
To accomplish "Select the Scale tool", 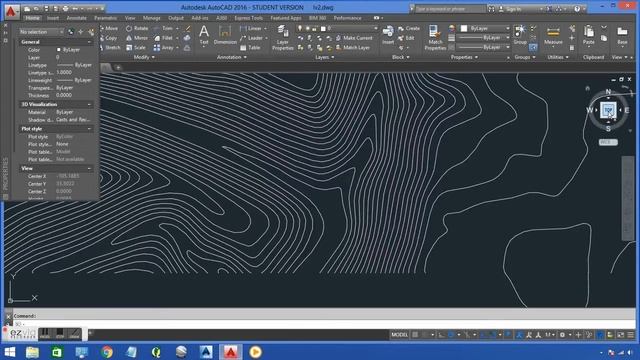I will coord(136,48).
